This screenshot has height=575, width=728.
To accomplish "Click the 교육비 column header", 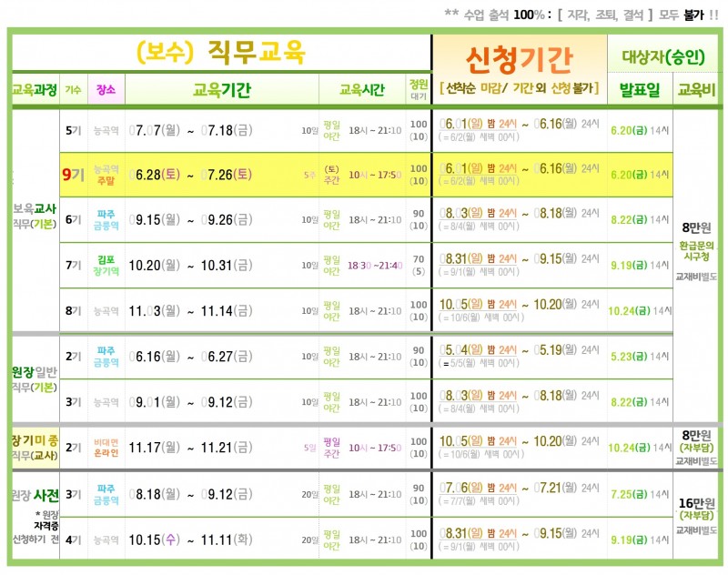I will [x=696, y=89].
